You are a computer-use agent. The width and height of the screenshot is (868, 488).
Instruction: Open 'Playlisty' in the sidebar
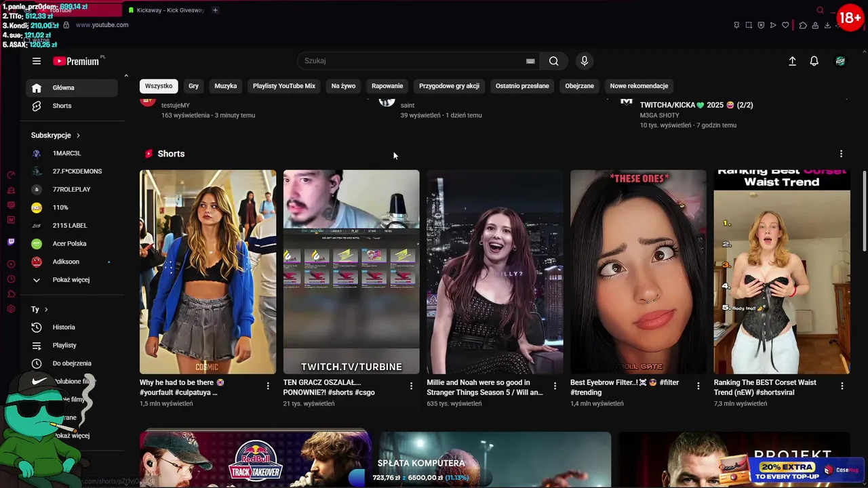[x=72, y=346]
